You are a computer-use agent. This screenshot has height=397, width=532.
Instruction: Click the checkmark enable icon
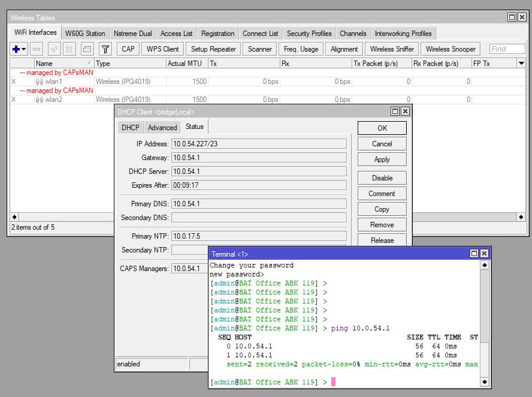click(x=54, y=49)
